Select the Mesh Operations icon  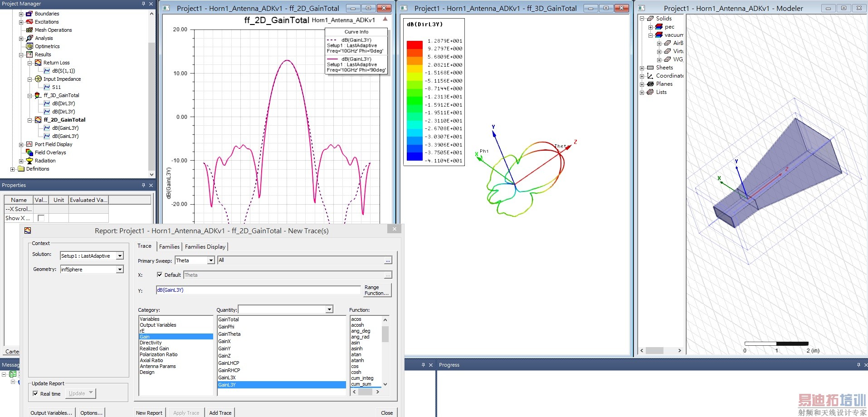pos(29,30)
